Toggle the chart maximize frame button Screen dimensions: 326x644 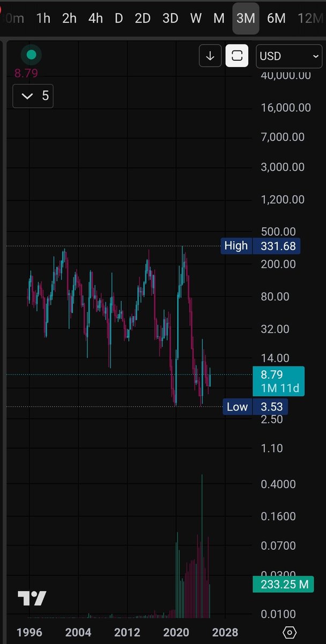point(237,56)
